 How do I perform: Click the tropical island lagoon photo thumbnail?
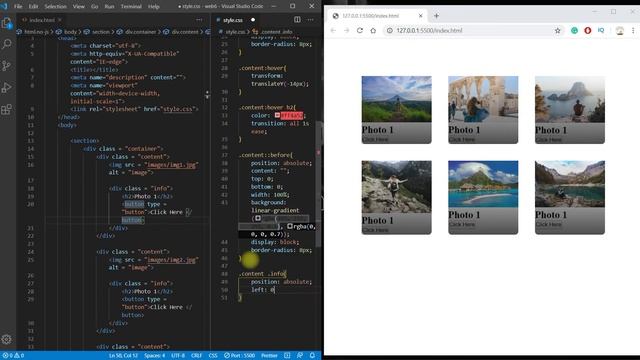coord(483,184)
